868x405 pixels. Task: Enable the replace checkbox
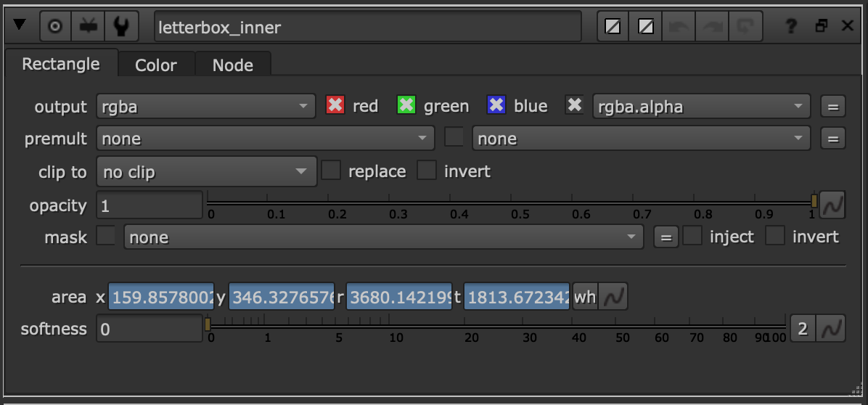coord(331,171)
